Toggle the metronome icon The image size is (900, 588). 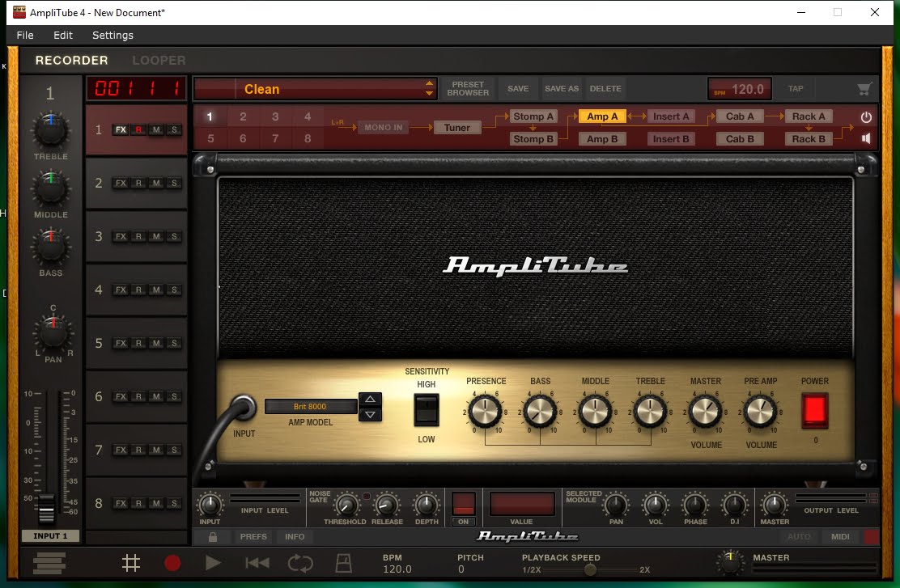click(343, 564)
